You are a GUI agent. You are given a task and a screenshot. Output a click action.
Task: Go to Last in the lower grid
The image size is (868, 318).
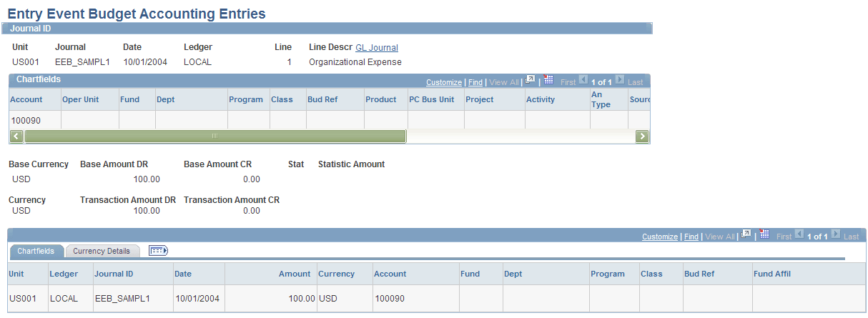click(852, 237)
